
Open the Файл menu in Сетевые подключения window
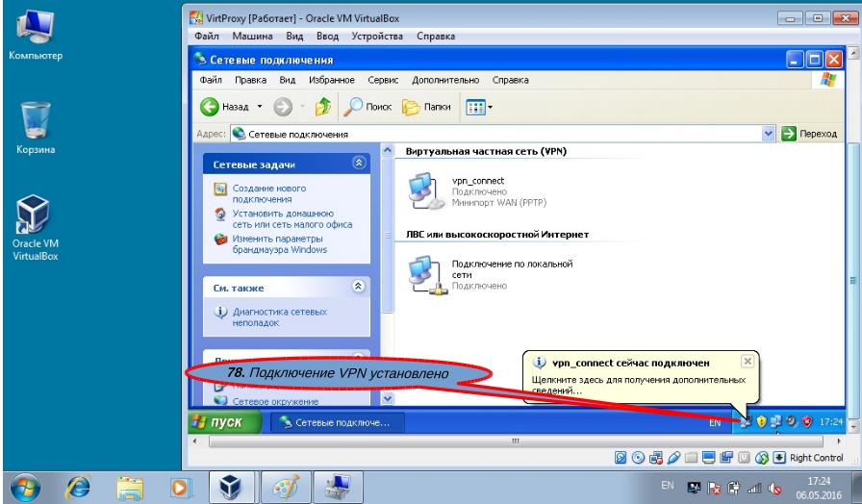point(211,80)
